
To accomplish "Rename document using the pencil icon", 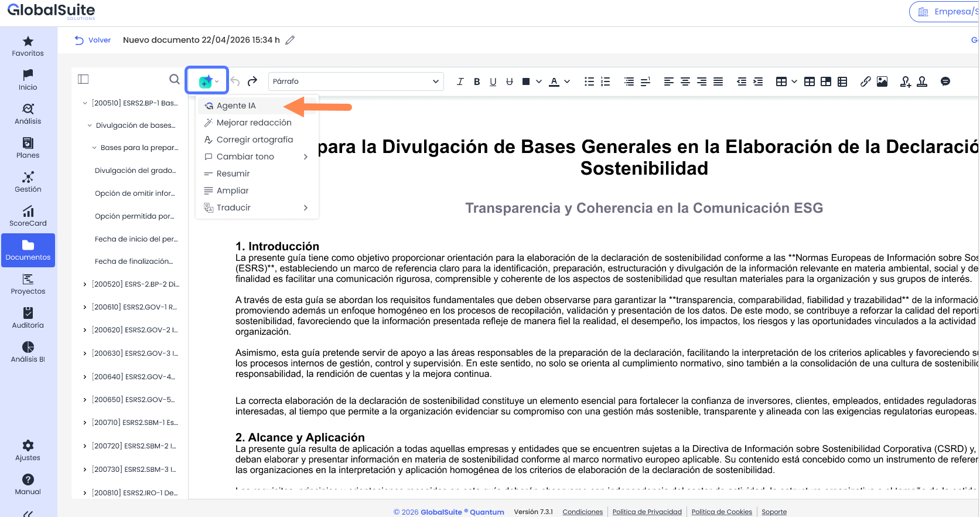I will coord(290,40).
